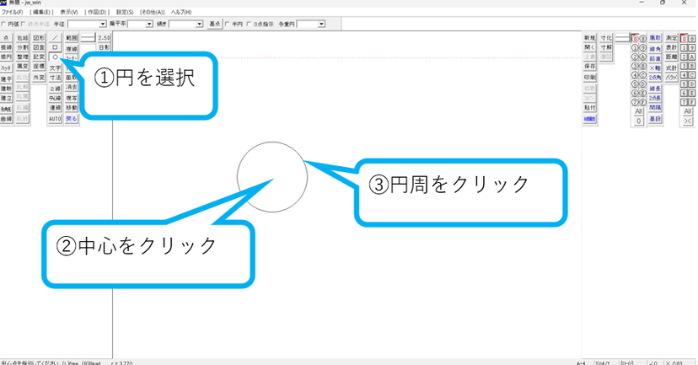Click the 新規 new file button
The image size is (698, 365).
point(590,38)
